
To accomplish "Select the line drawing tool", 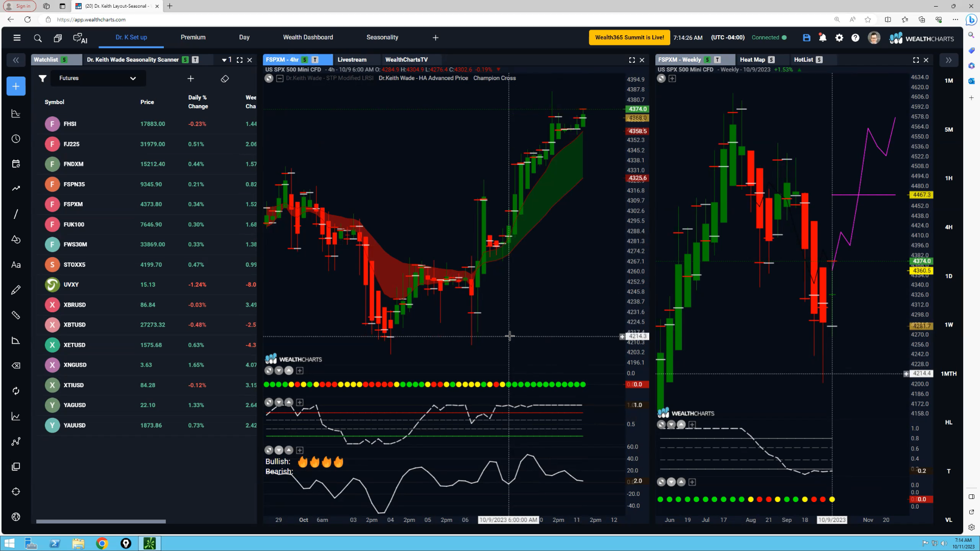I will [16, 214].
